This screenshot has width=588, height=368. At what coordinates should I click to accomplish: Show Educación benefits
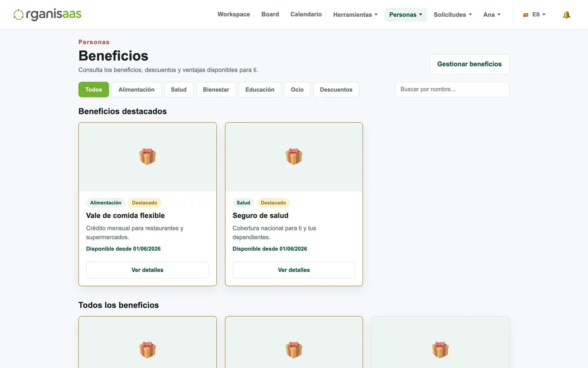260,90
